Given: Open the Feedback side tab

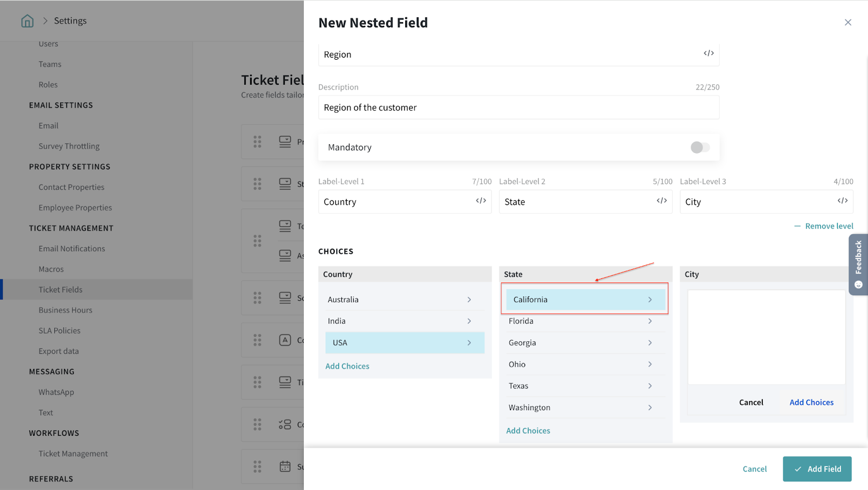Looking at the screenshot, I should tap(858, 264).
